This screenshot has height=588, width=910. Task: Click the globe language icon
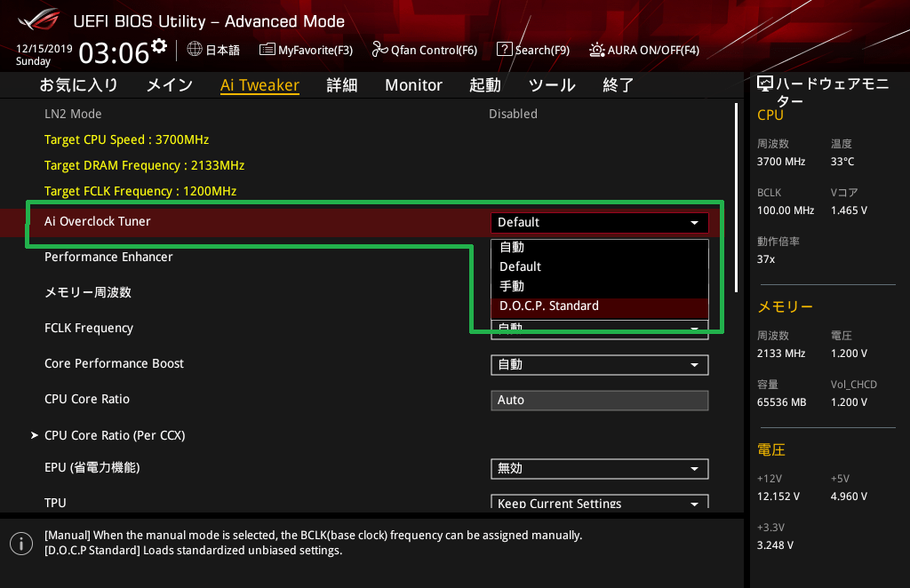(x=195, y=49)
